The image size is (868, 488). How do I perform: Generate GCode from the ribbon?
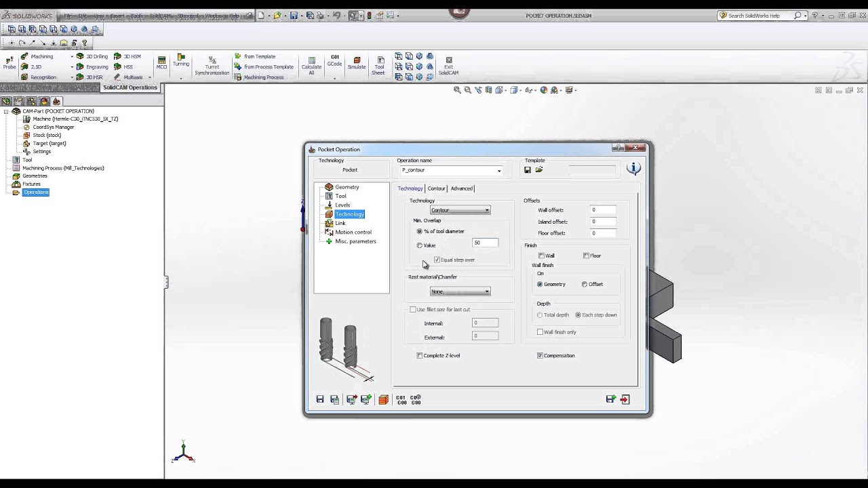(334, 60)
